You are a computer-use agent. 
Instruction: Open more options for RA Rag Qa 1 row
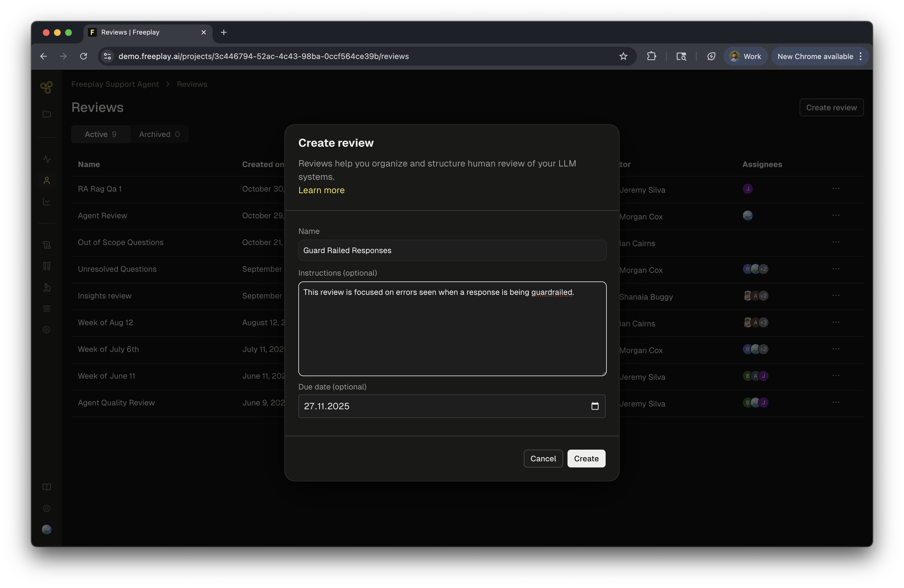[x=836, y=189]
